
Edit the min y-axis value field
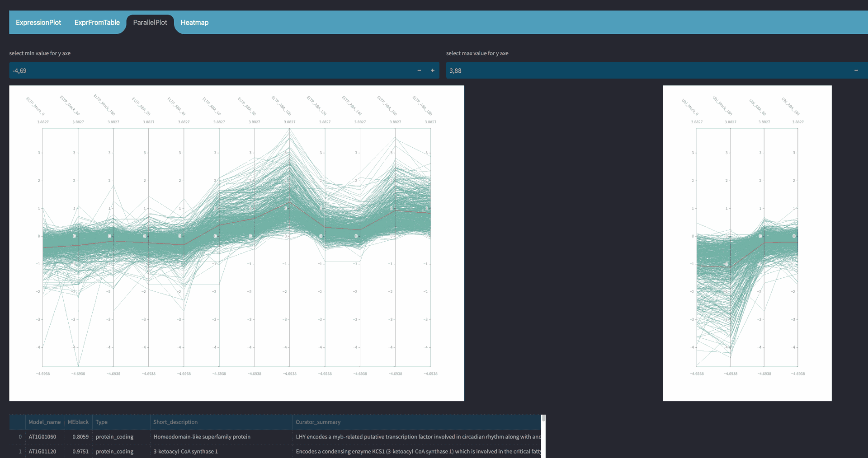point(211,70)
